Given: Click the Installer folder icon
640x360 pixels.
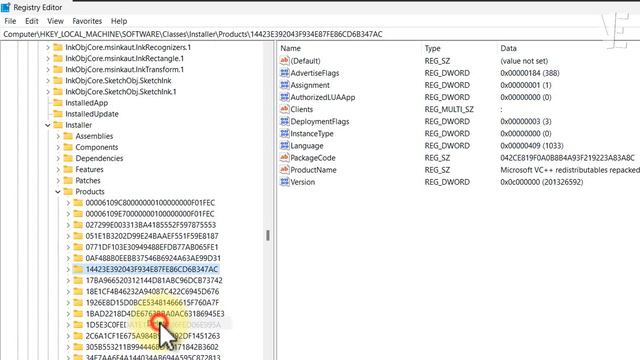Looking at the screenshot, I should [x=58, y=125].
